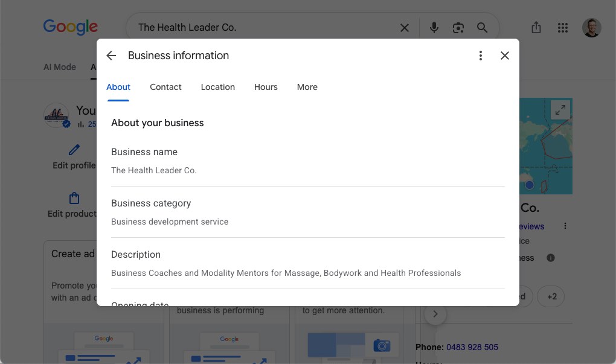The width and height of the screenshot is (616, 364).
Task: Start voice search with the microphone
Action: [434, 27]
